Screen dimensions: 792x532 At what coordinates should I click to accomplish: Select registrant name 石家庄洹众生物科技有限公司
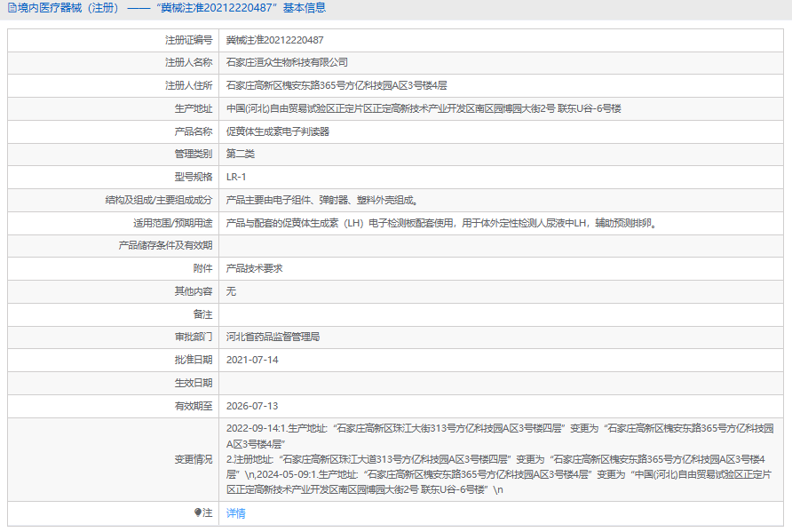[x=287, y=62]
